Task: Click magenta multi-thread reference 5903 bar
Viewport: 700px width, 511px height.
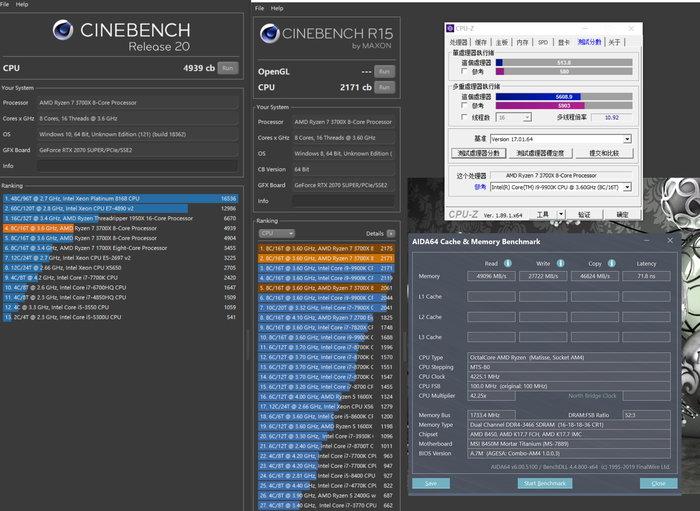Action: pos(540,106)
